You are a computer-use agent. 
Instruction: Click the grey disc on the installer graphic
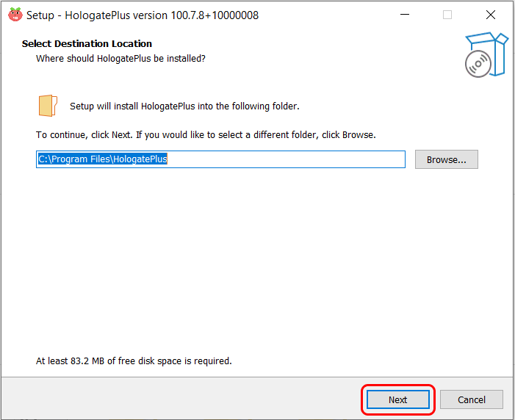click(x=478, y=64)
